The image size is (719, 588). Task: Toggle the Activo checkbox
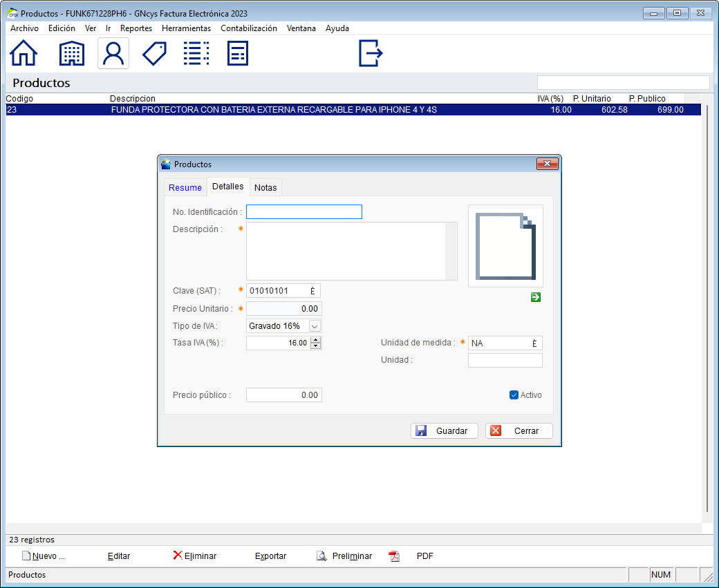[514, 395]
